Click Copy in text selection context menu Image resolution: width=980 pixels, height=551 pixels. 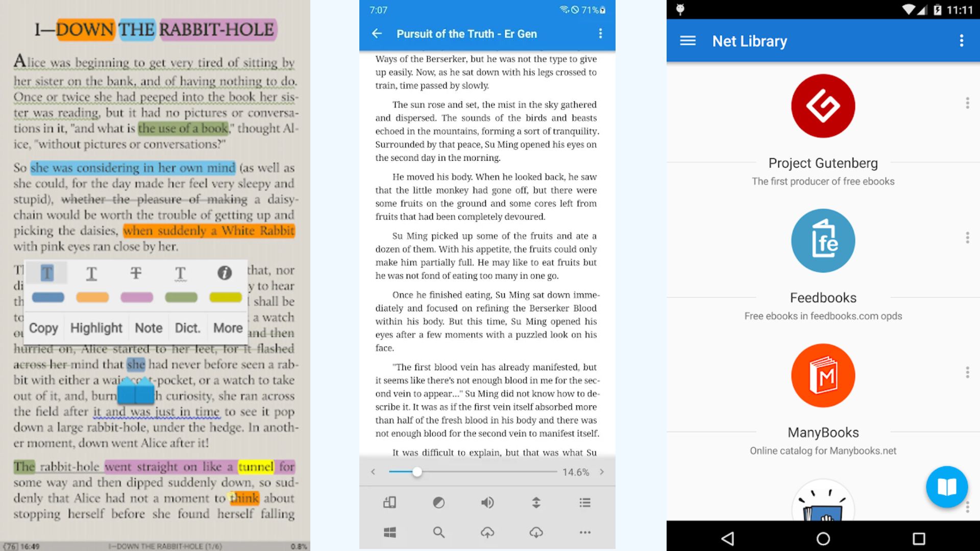[x=43, y=328]
